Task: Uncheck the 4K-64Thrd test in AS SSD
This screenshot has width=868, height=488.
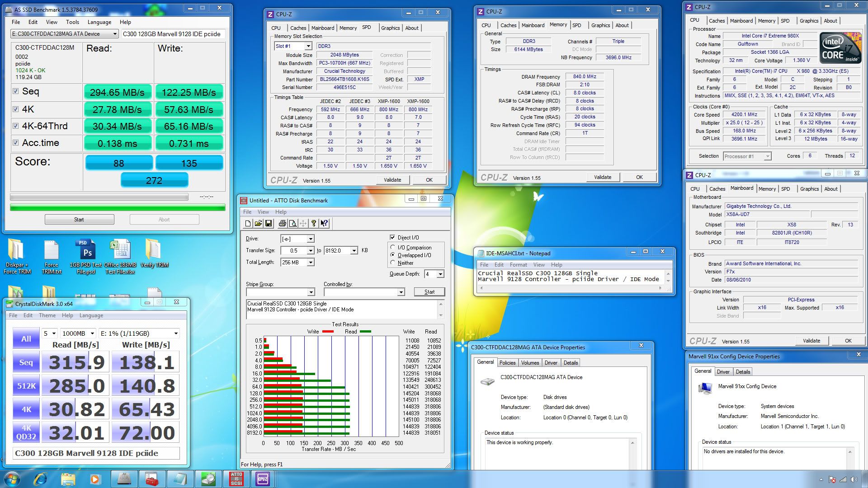Action: (x=16, y=126)
